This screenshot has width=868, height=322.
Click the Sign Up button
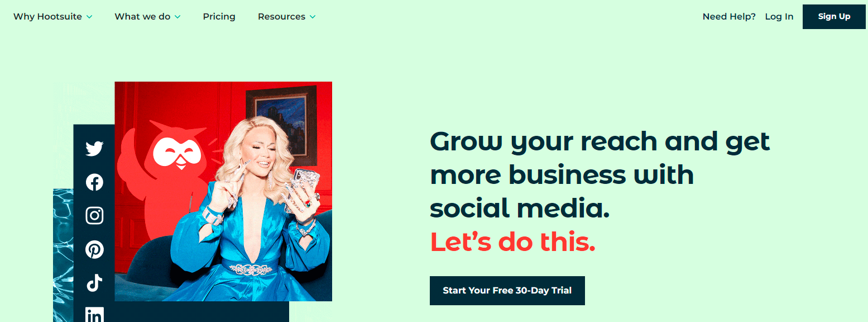(834, 17)
